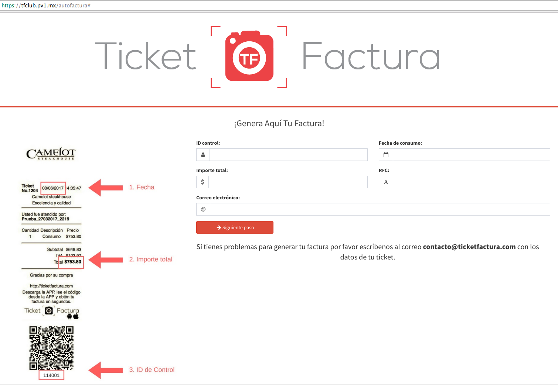Click the letter A icon beside RFC
Image resolution: width=558 pixels, height=392 pixels.
386,182
